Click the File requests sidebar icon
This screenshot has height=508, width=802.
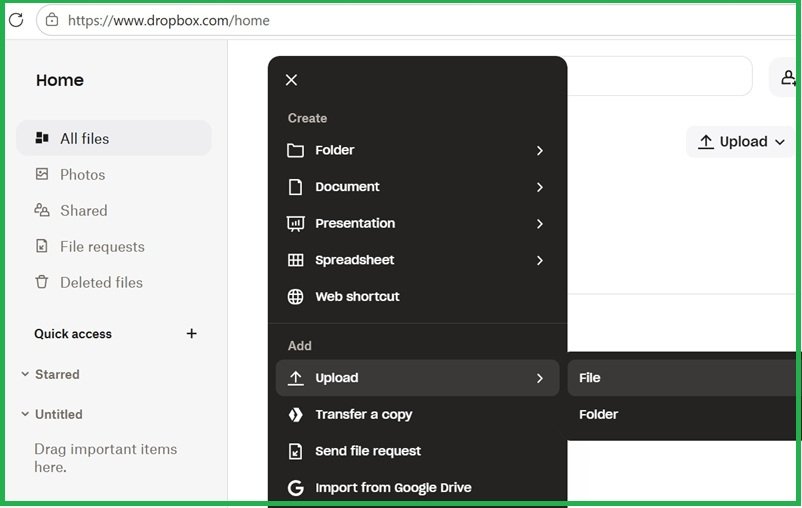[42, 246]
